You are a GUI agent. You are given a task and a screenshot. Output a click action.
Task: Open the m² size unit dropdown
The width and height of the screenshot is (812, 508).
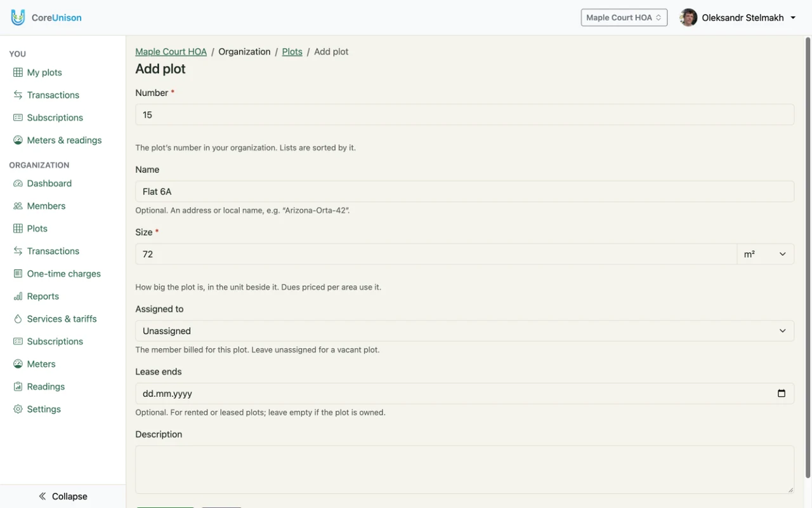tap(766, 254)
